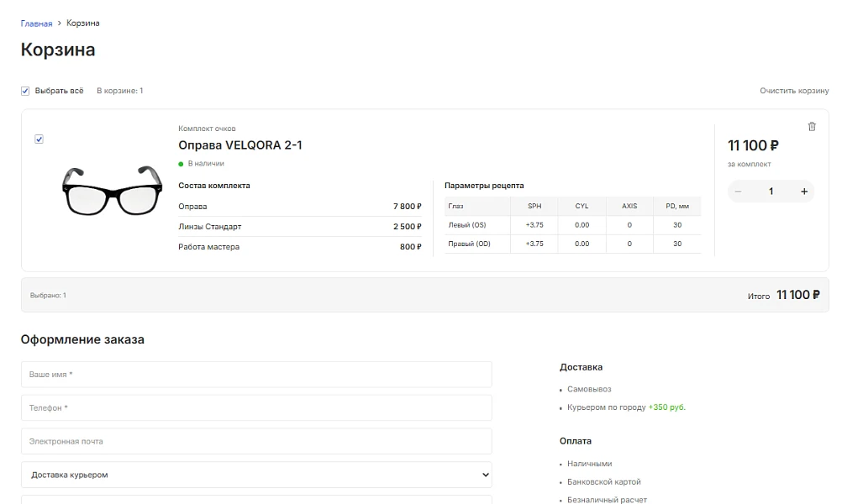This screenshot has width=842, height=504.
Task: Click the black glasses product thumbnail
Action: (x=113, y=191)
